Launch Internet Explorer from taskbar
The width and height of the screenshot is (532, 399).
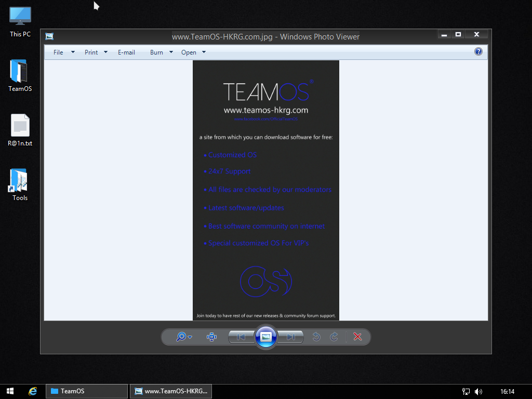[33, 391]
